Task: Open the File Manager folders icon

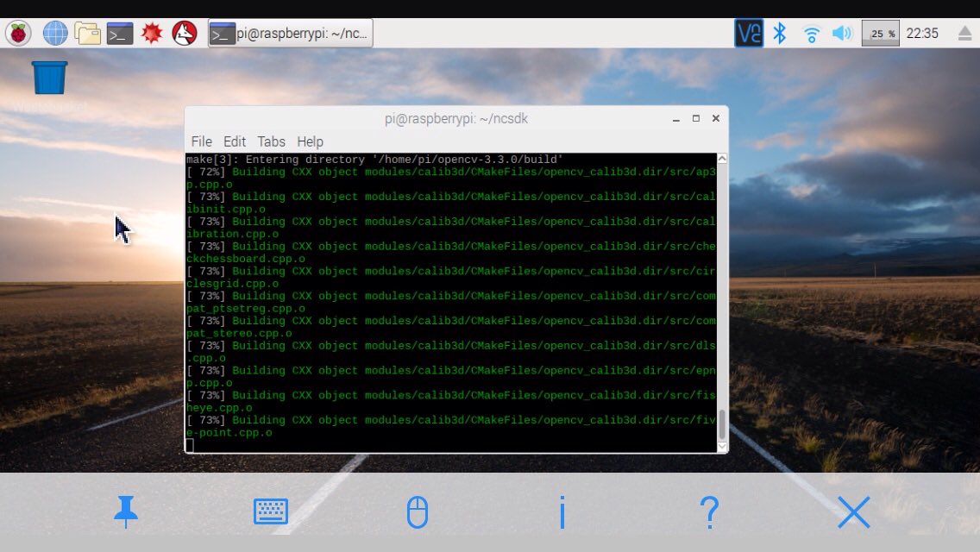Action: (x=87, y=33)
